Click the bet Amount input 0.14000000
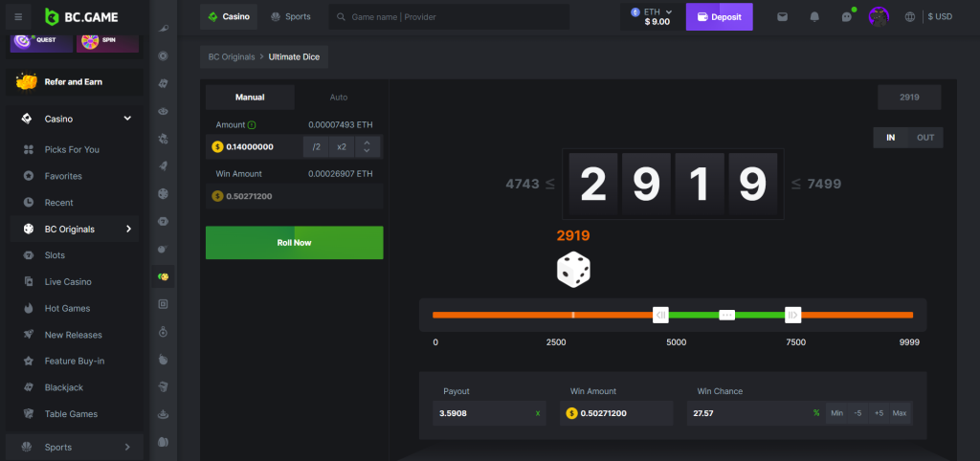The image size is (980, 461). (255, 146)
